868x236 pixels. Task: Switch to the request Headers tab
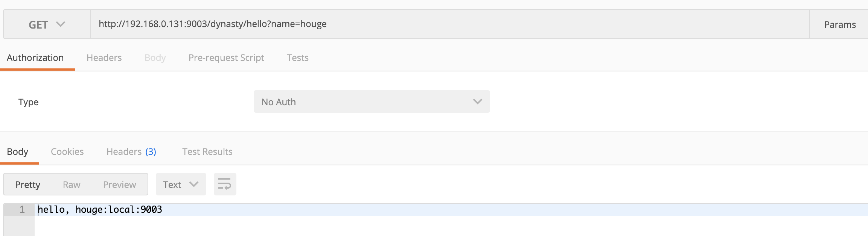[104, 57]
